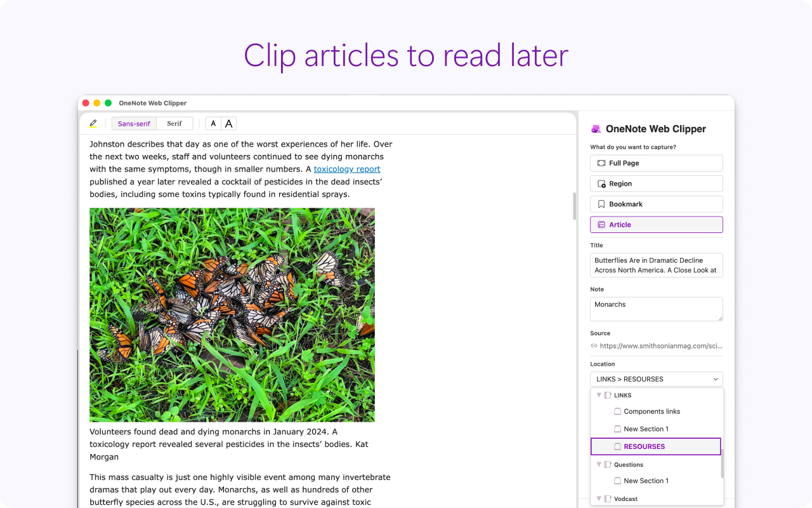Choose Bookmark capture mode

click(657, 204)
